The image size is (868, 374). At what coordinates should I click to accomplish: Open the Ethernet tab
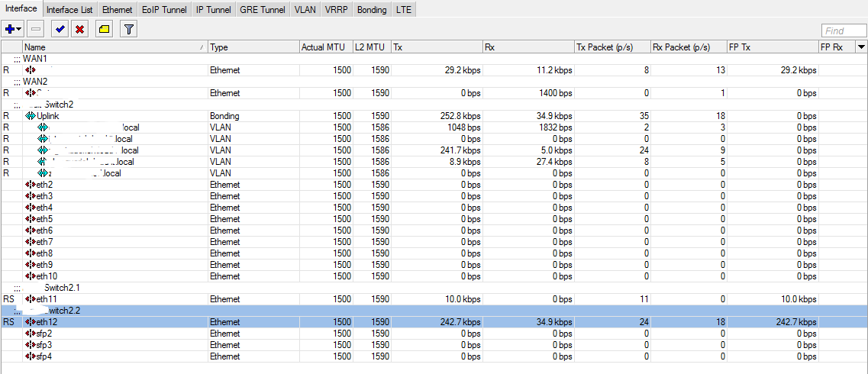pos(118,9)
